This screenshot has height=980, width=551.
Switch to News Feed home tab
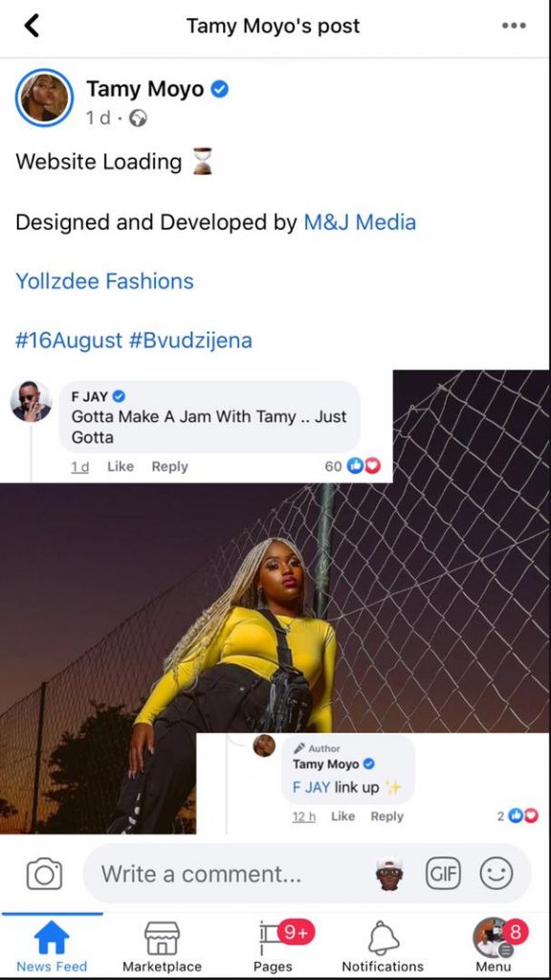(52, 947)
